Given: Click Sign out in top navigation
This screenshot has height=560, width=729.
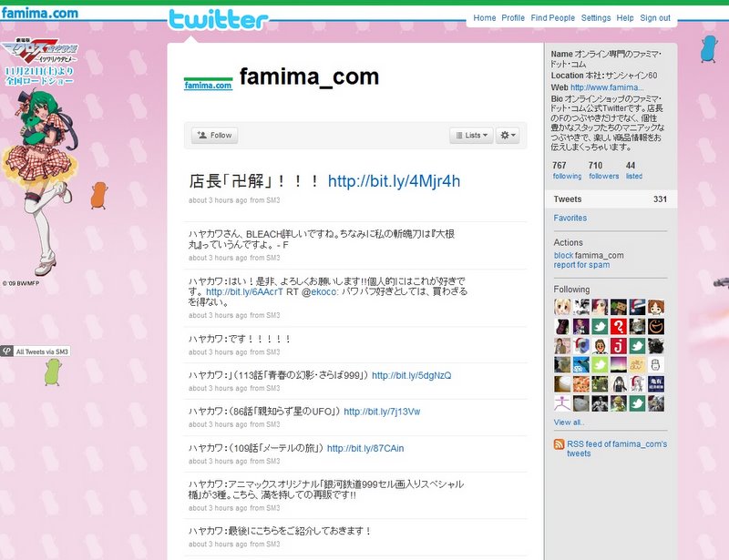Looking at the screenshot, I should click(655, 17).
